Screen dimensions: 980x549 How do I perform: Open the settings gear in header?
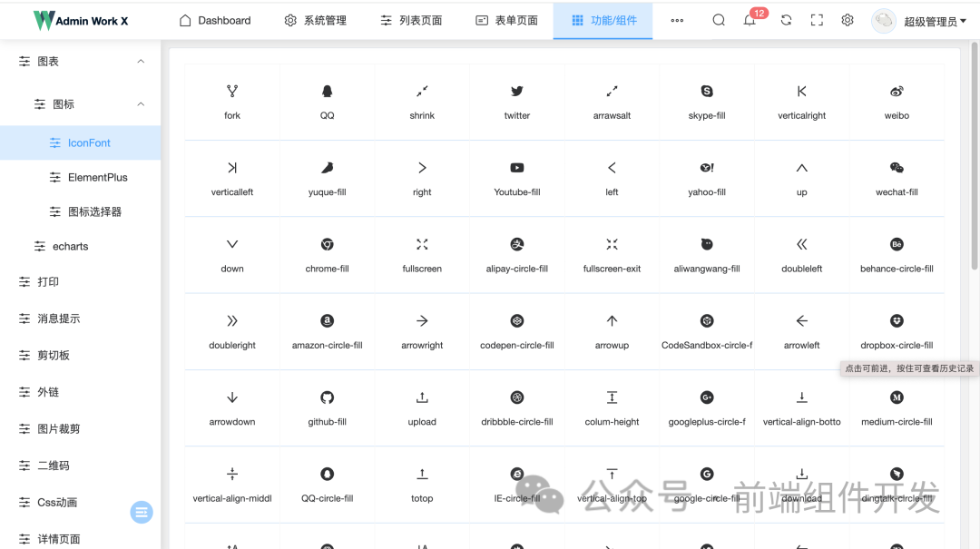pos(848,20)
